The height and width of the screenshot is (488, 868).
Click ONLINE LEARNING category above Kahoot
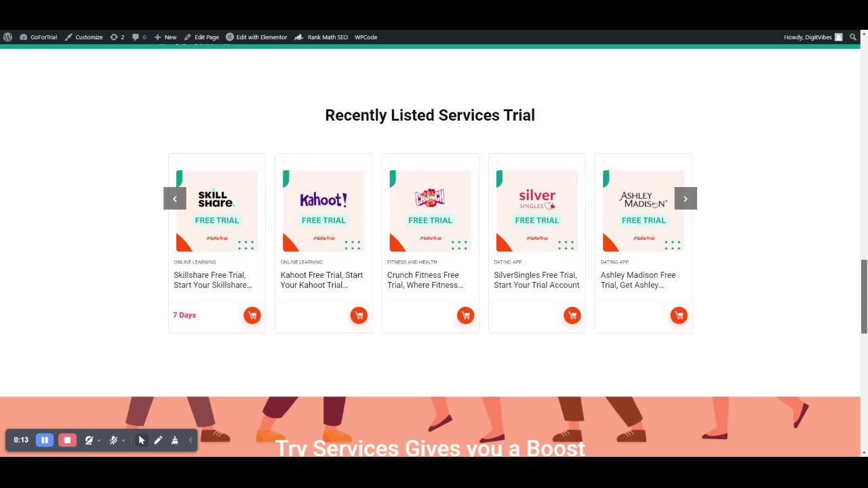(x=301, y=262)
